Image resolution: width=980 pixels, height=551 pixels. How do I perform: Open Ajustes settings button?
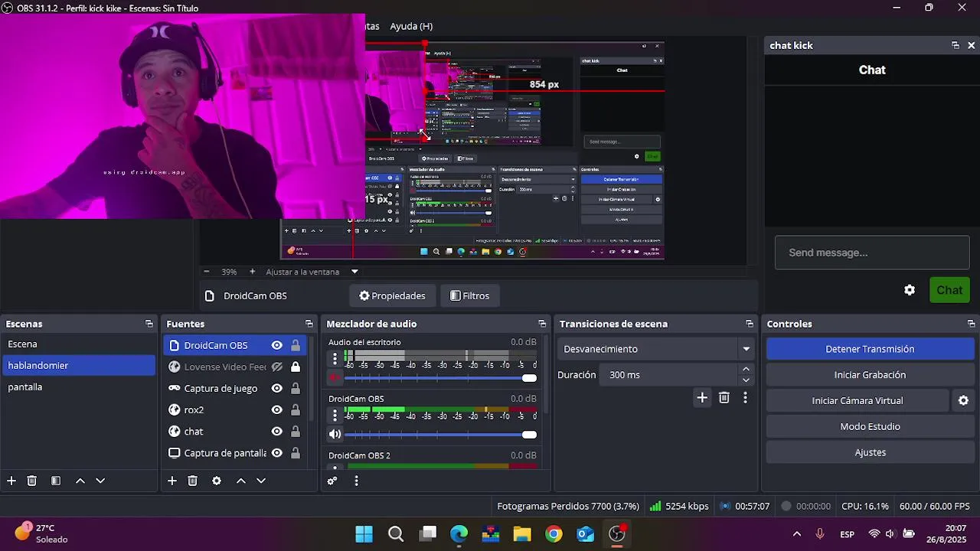(870, 452)
